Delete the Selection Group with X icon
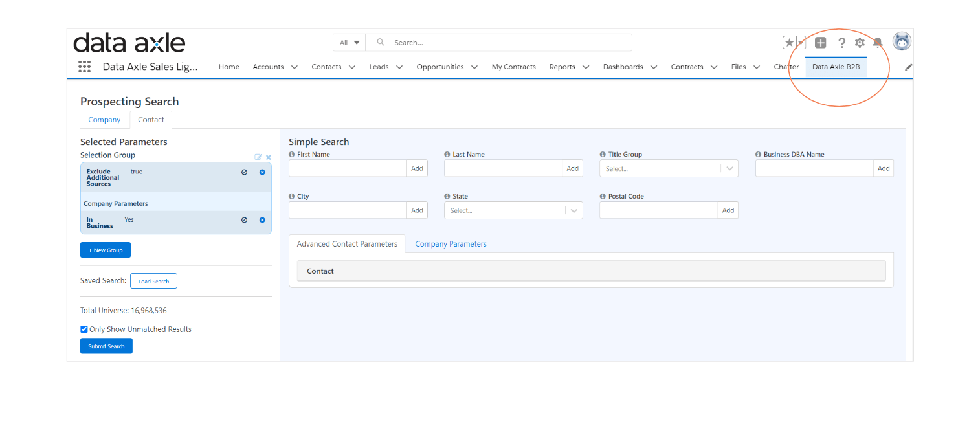Viewport: 980px width, 433px height. (x=269, y=157)
